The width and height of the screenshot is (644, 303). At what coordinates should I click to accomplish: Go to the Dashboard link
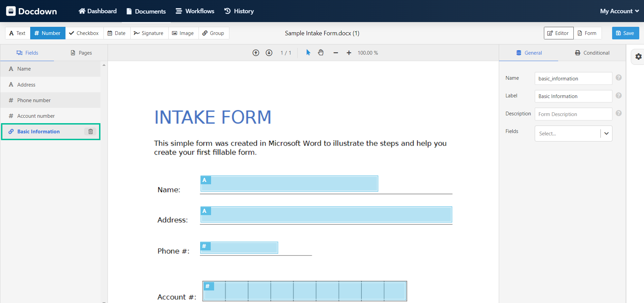coord(98,11)
